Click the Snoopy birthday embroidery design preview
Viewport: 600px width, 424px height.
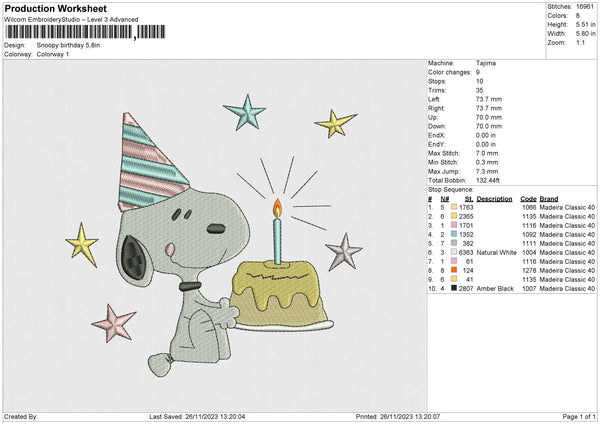coord(214,235)
